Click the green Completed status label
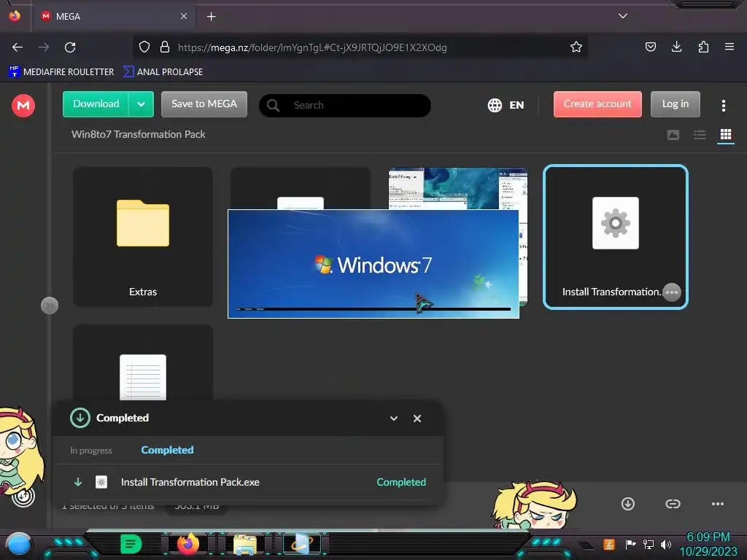747x560 pixels. pos(401,482)
